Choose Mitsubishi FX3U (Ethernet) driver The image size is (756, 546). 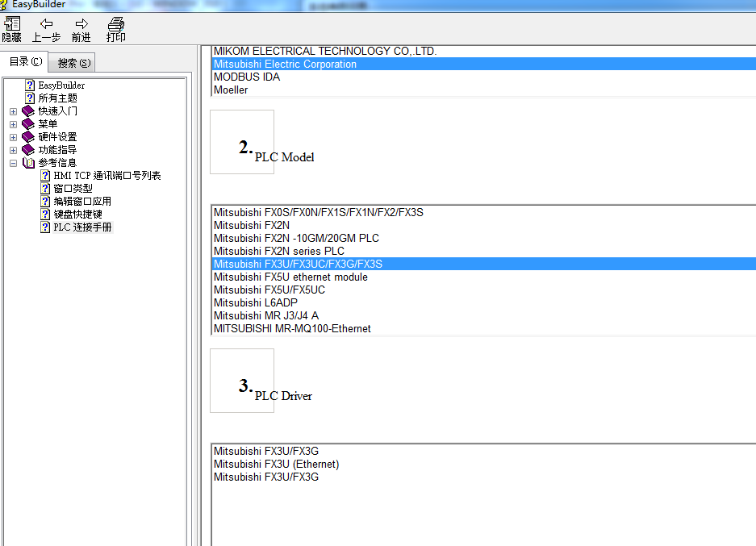click(276, 465)
